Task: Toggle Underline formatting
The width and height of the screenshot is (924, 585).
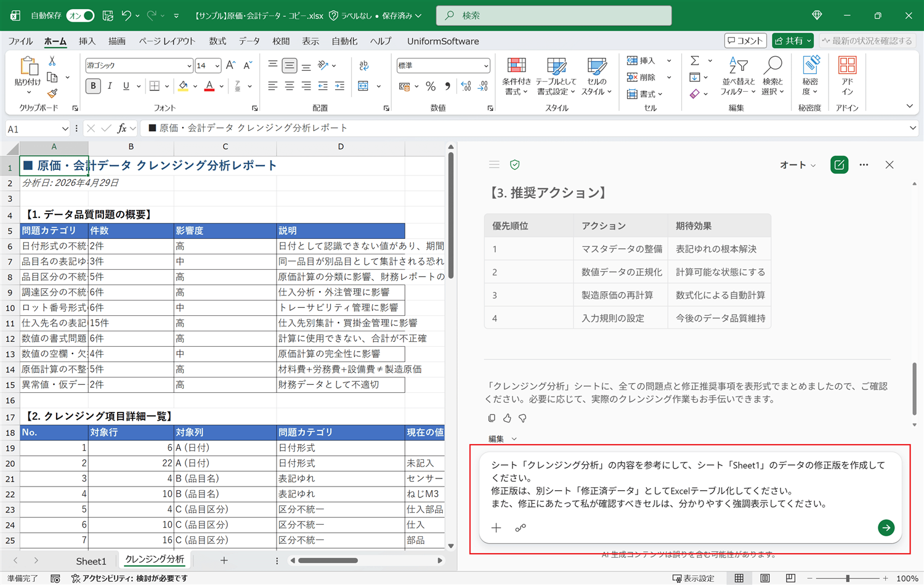Action: pyautogui.click(x=126, y=86)
